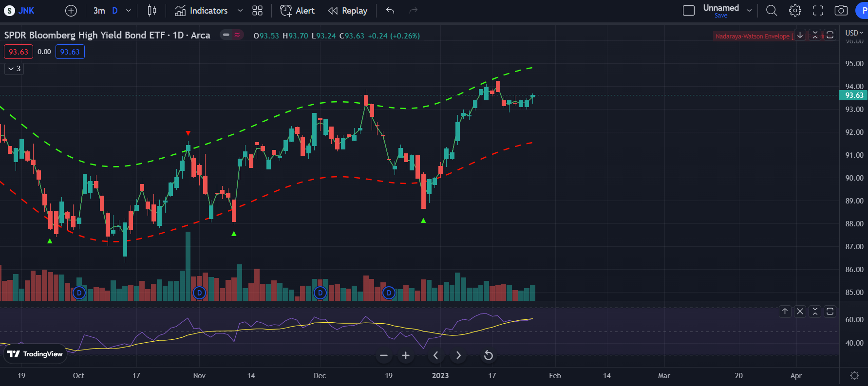Open the chart layout setup square icon

(x=689, y=11)
